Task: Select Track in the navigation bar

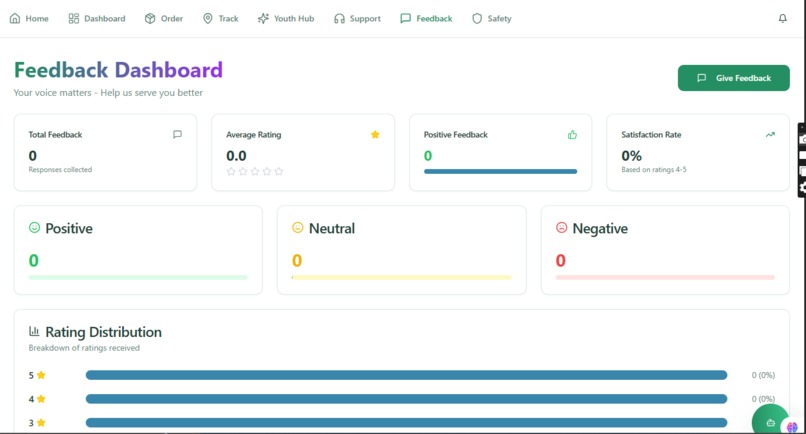Action: pyautogui.click(x=221, y=19)
